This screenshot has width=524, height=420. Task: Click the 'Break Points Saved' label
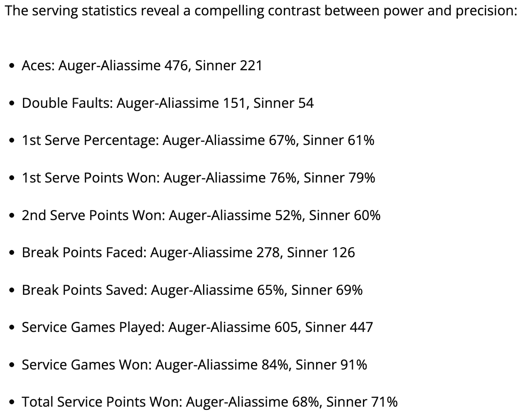pos(84,290)
